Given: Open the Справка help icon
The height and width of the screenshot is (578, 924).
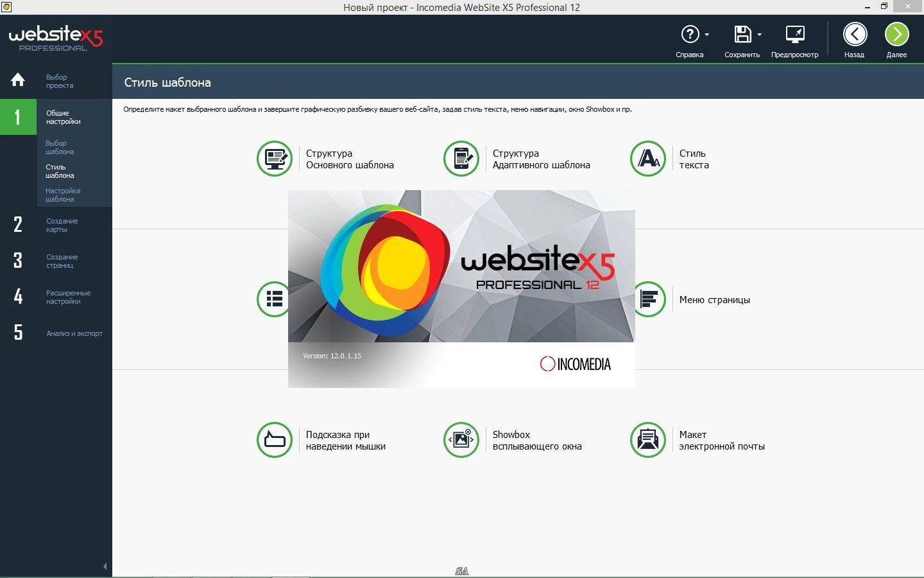Looking at the screenshot, I should pyautogui.click(x=690, y=34).
